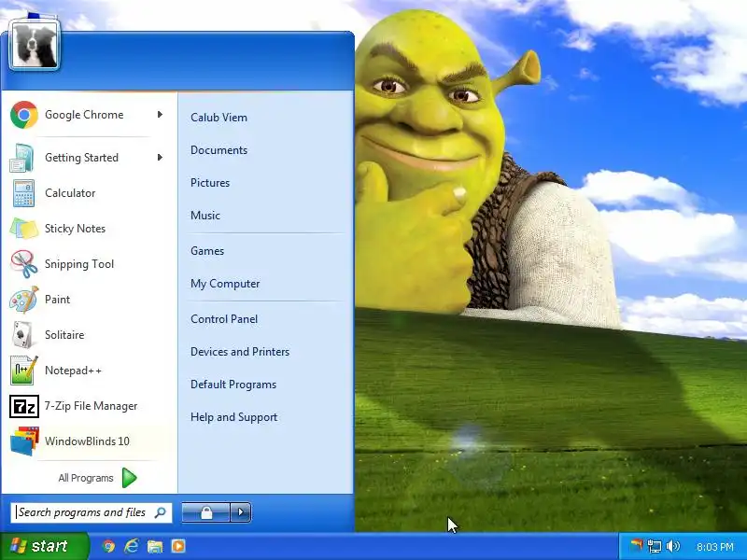Click the user account dog picture
Viewport: 747px width, 560px height.
tap(35, 46)
